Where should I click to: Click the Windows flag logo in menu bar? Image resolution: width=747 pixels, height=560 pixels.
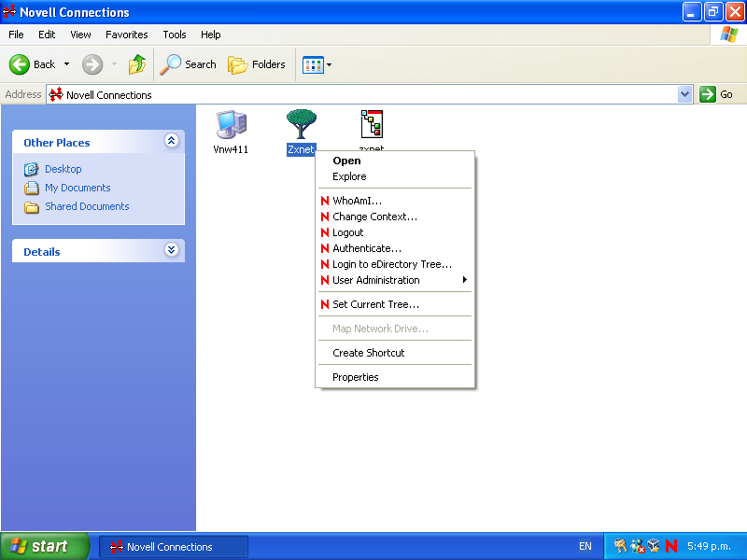point(729,35)
